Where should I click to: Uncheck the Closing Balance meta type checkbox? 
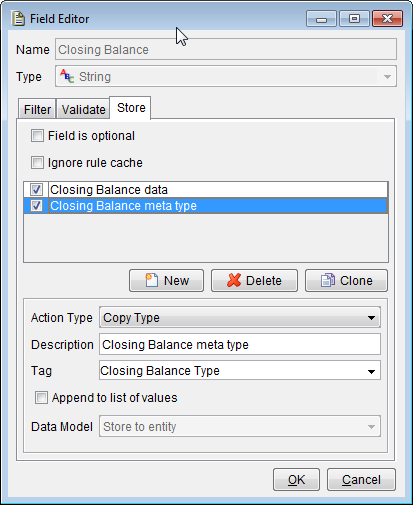[x=36, y=206]
